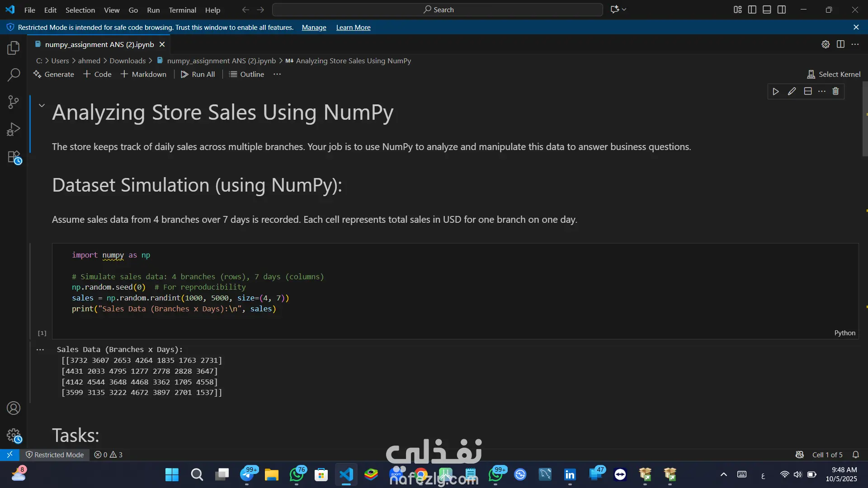This screenshot has height=488, width=868.
Task: Edit the cell using pencil icon
Action: click(x=792, y=91)
